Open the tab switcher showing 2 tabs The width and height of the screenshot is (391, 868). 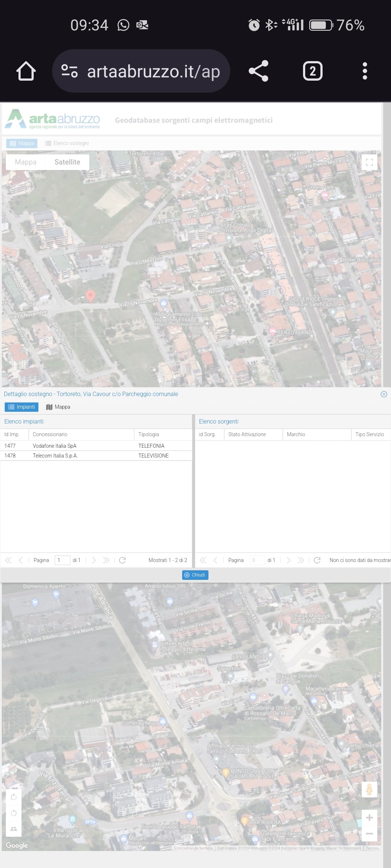point(312,71)
